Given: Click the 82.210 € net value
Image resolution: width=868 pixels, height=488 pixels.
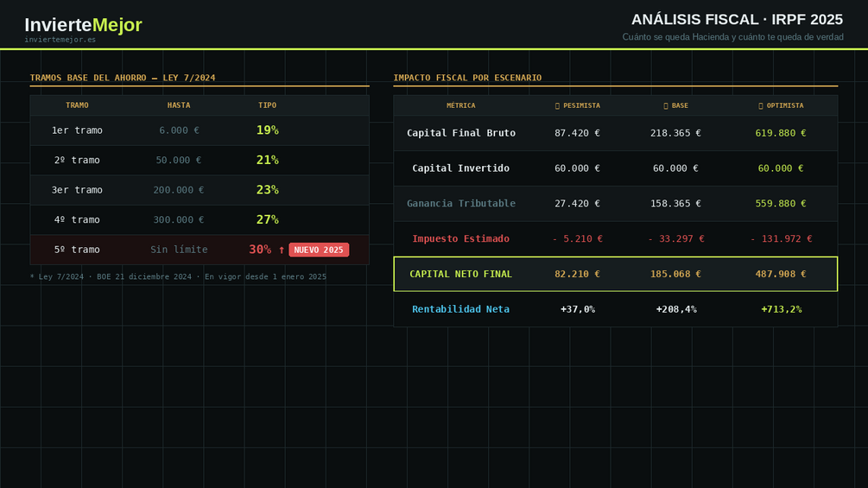Looking at the screenshot, I should click(x=578, y=274).
